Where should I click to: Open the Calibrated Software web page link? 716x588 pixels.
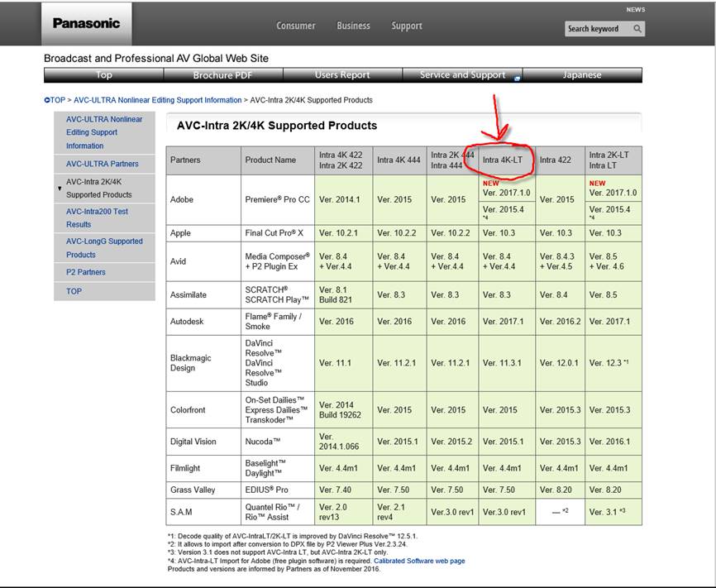tap(419, 561)
